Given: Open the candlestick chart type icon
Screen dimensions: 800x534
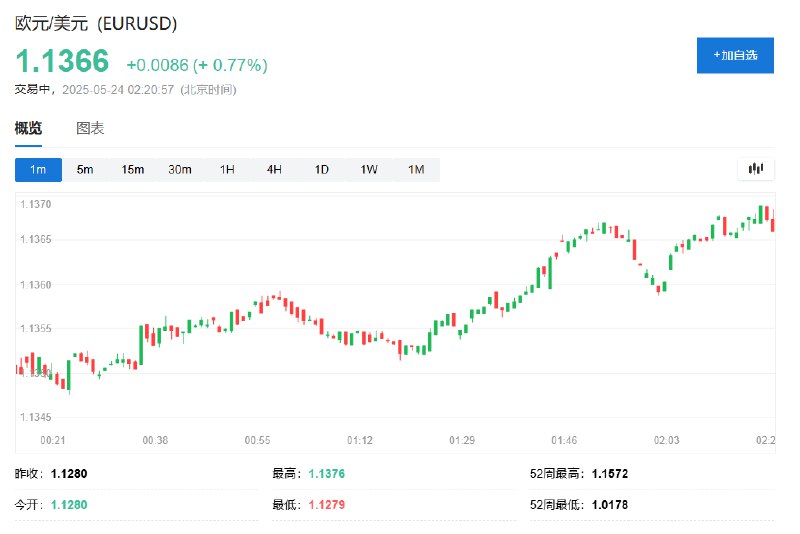Looking at the screenshot, I should [x=756, y=169].
